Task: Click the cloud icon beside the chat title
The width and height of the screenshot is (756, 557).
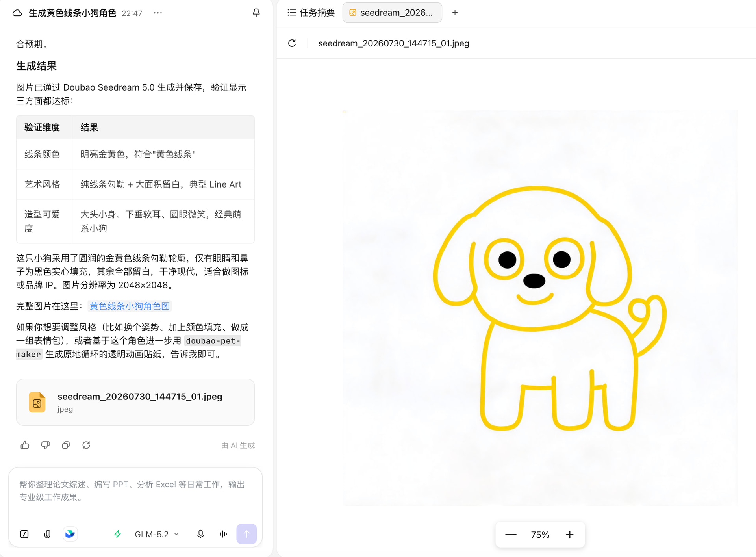Action: click(x=17, y=13)
